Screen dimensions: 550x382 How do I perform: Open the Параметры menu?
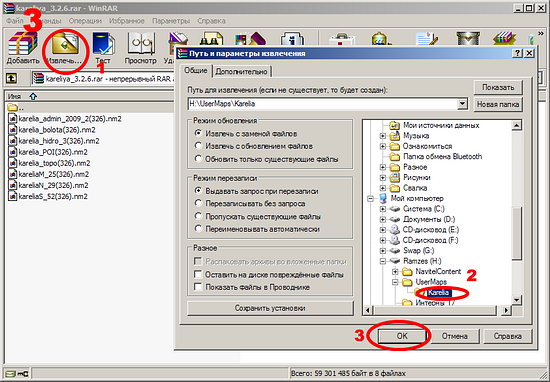[171, 21]
